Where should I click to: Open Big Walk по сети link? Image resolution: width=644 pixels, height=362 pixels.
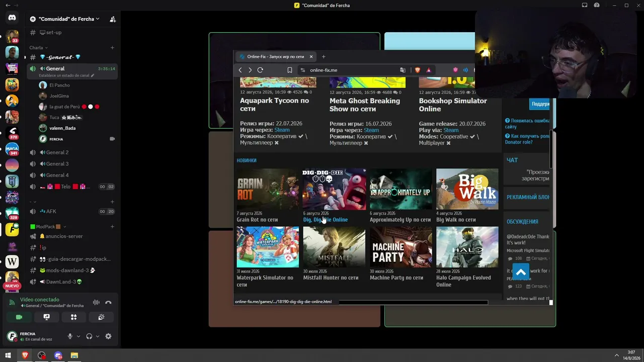tap(456, 220)
